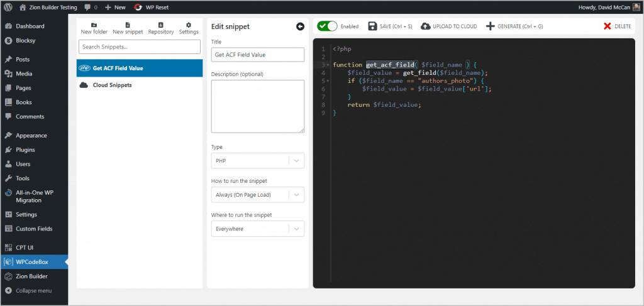Image resolution: width=644 pixels, height=306 pixels.
Task: Click return $field_value line in editor
Action: pyautogui.click(x=384, y=105)
